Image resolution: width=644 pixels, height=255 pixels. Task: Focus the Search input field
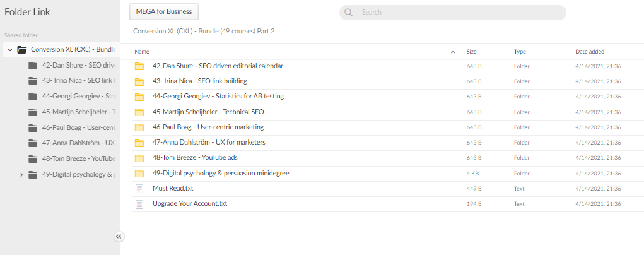tap(453, 13)
